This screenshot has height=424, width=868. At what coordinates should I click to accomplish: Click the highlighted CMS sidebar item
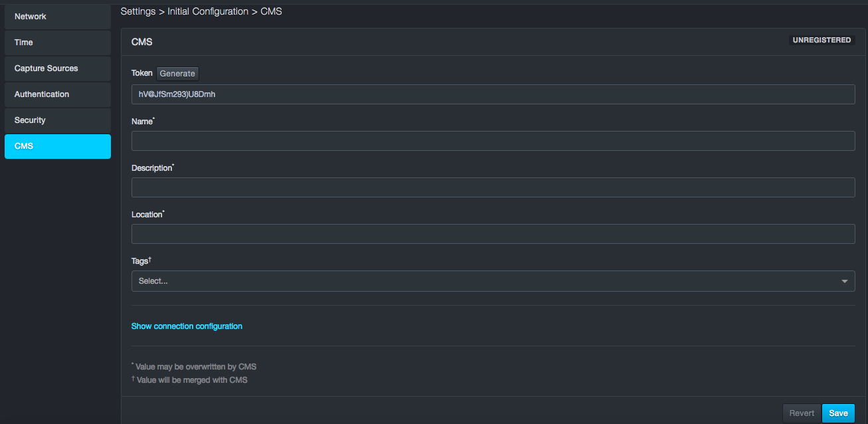coord(57,146)
